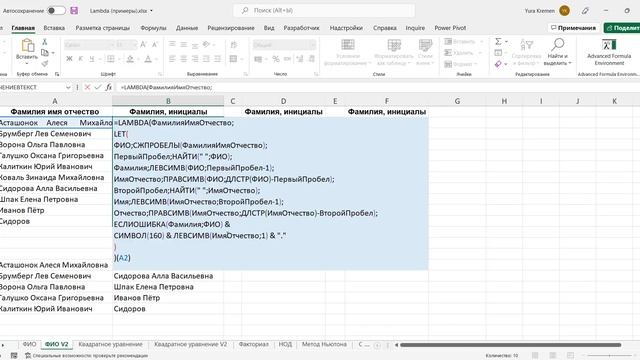
Task: Click the zoom slider in status bar
Action: point(609,356)
